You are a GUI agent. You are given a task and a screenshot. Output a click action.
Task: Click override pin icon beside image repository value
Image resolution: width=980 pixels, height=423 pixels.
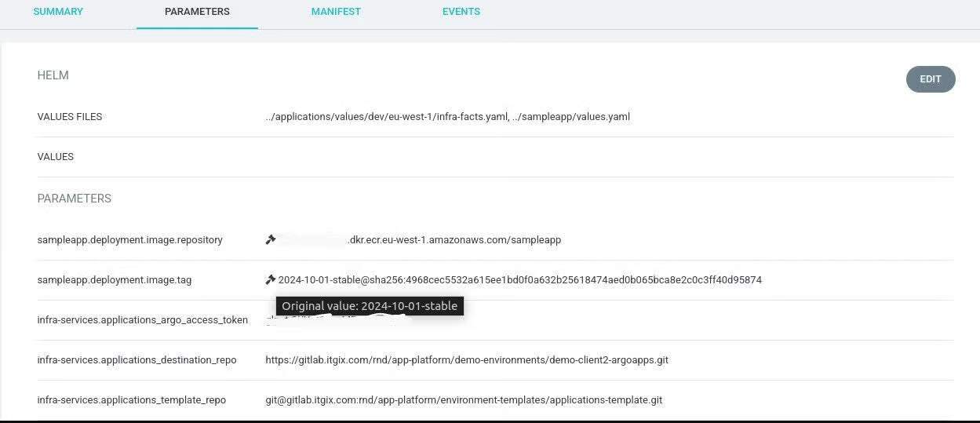271,239
